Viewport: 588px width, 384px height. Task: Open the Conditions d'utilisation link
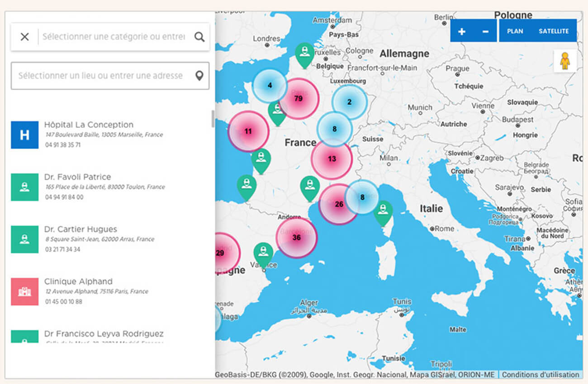coord(540,375)
